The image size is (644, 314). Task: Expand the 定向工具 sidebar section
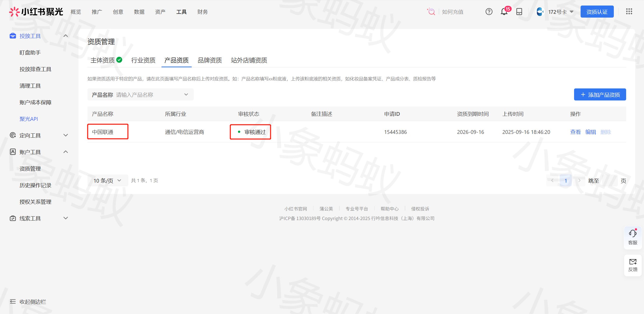coord(66,135)
